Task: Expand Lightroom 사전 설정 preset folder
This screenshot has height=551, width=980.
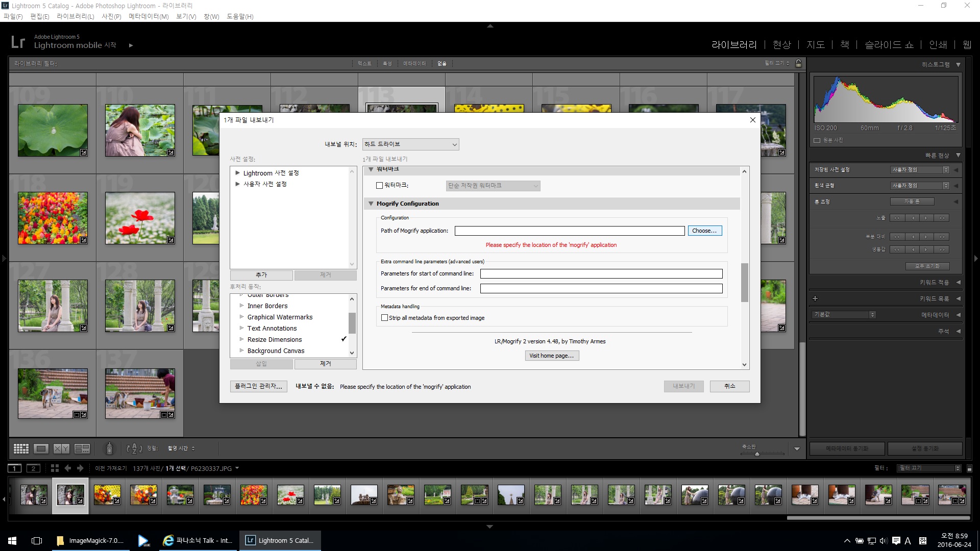Action: tap(237, 173)
